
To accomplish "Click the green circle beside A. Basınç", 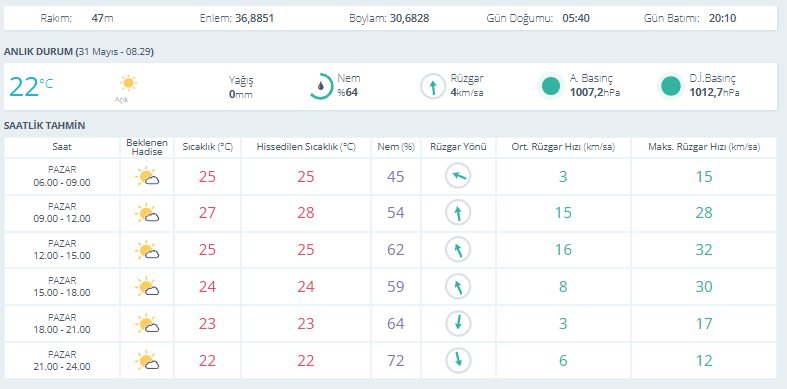I will click(x=551, y=86).
